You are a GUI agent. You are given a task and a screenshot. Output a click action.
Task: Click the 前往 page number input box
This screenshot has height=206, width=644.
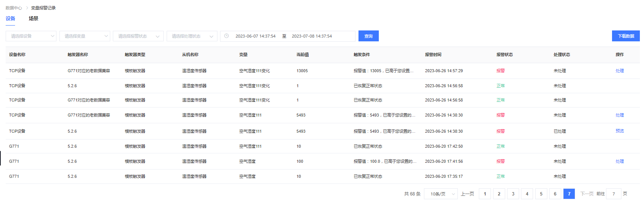tap(614, 194)
